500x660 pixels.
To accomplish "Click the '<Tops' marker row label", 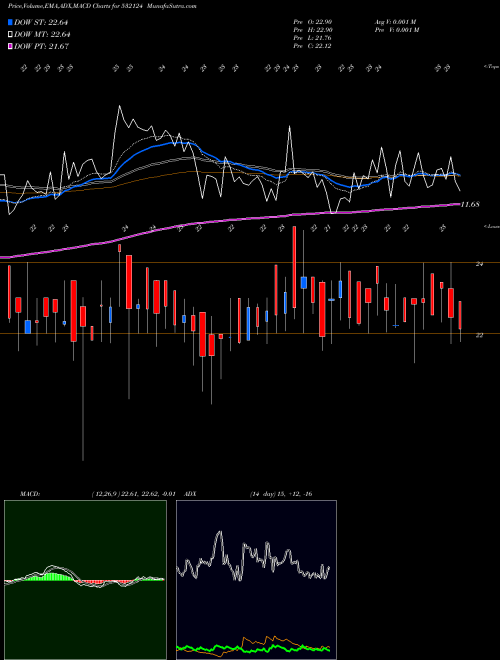I will coord(491,67).
